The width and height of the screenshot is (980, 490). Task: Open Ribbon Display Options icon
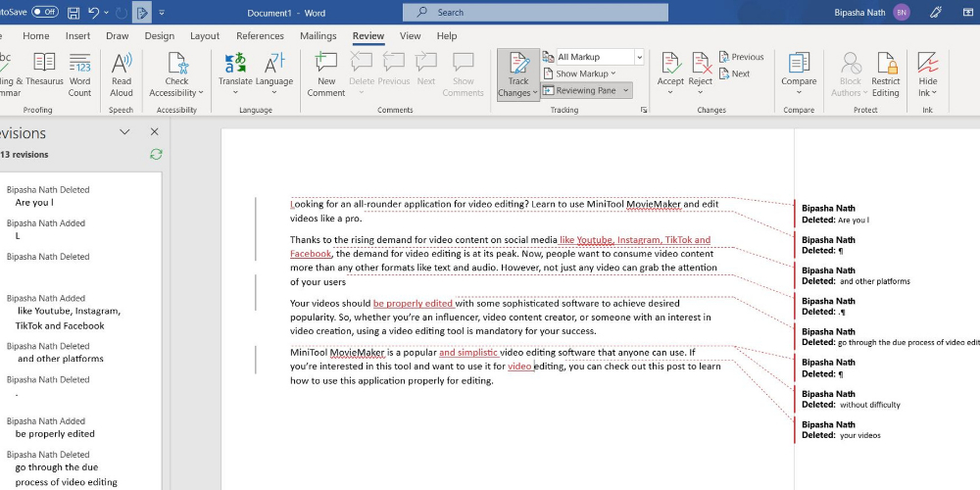coord(967,12)
